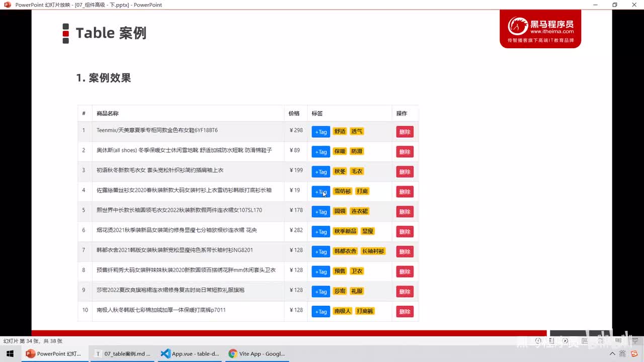Click +Tag for the 佐露絲 row
Viewport: 644px width, 362px height.
[x=320, y=192]
